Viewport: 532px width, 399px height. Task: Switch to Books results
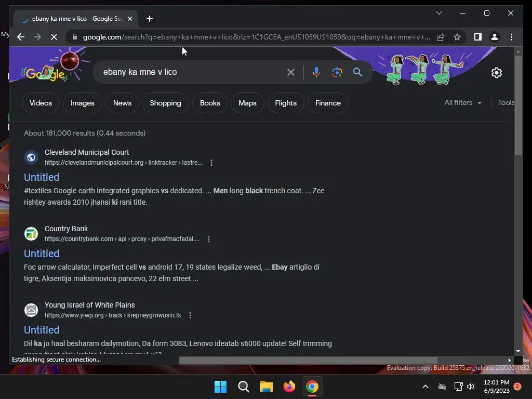(210, 103)
